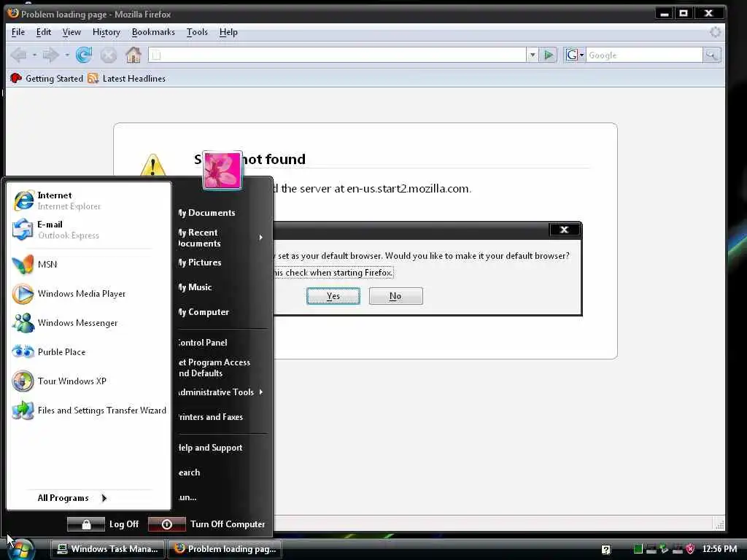Switch to Windows Task Manager taskbar button
Viewport: 747px width, 560px height.
coord(107,549)
